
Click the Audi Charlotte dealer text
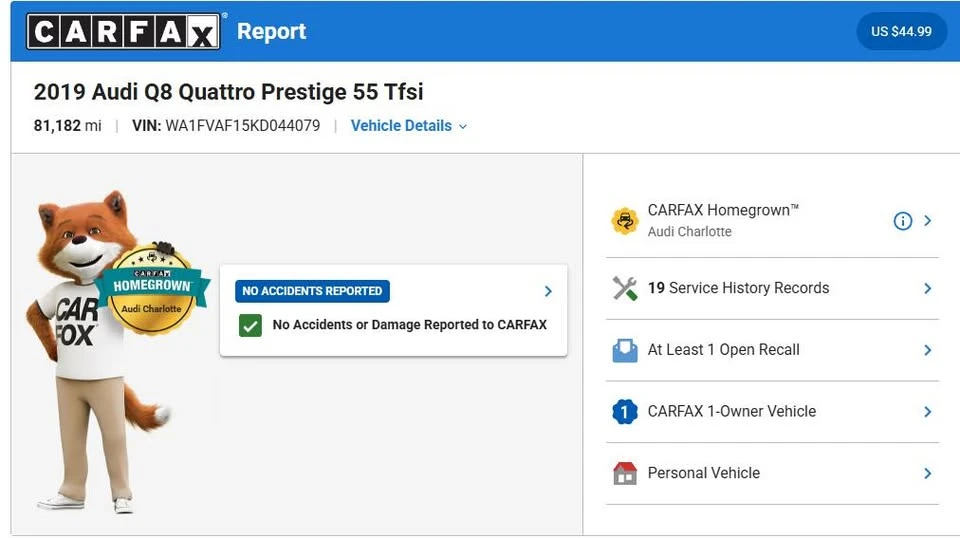(689, 232)
